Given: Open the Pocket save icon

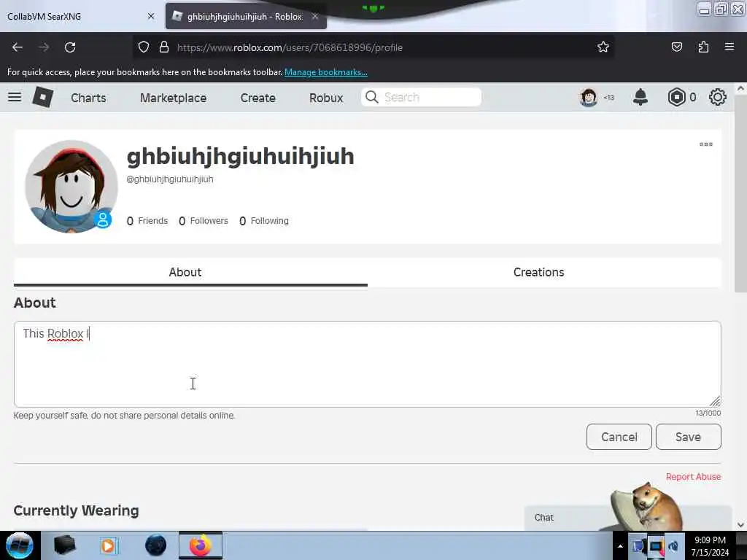Looking at the screenshot, I should 676,47.
